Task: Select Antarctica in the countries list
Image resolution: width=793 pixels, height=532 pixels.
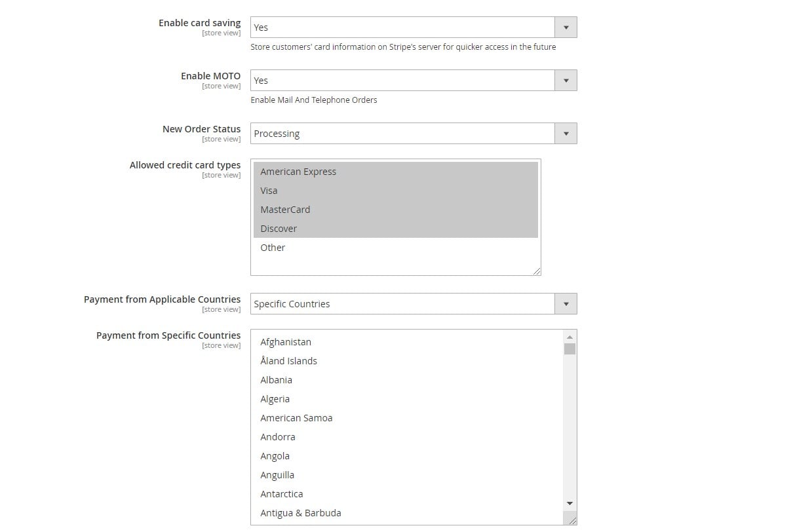Action: coord(408,494)
